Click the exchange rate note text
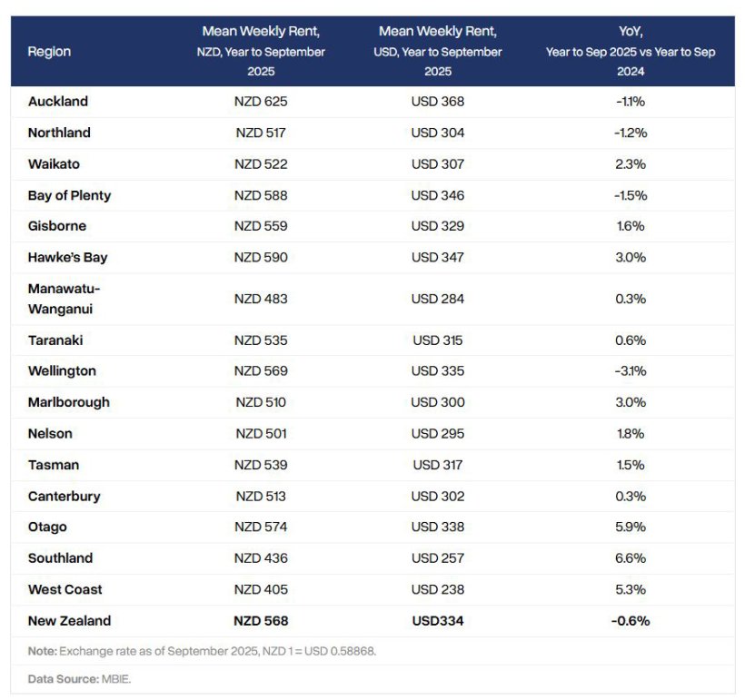The height and width of the screenshot is (700, 745). tap(203, 651)
